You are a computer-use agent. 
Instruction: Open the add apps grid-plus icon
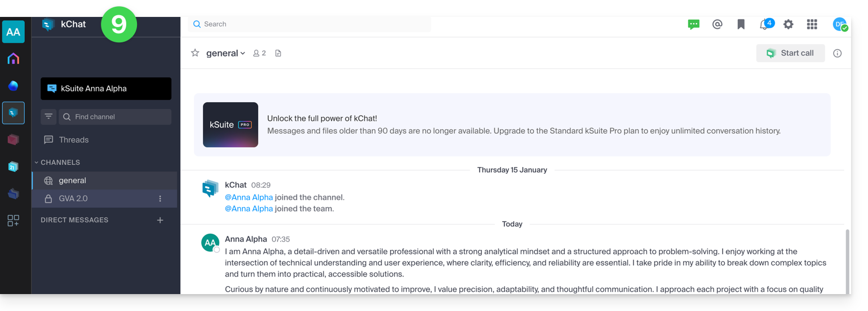[13, 221]
